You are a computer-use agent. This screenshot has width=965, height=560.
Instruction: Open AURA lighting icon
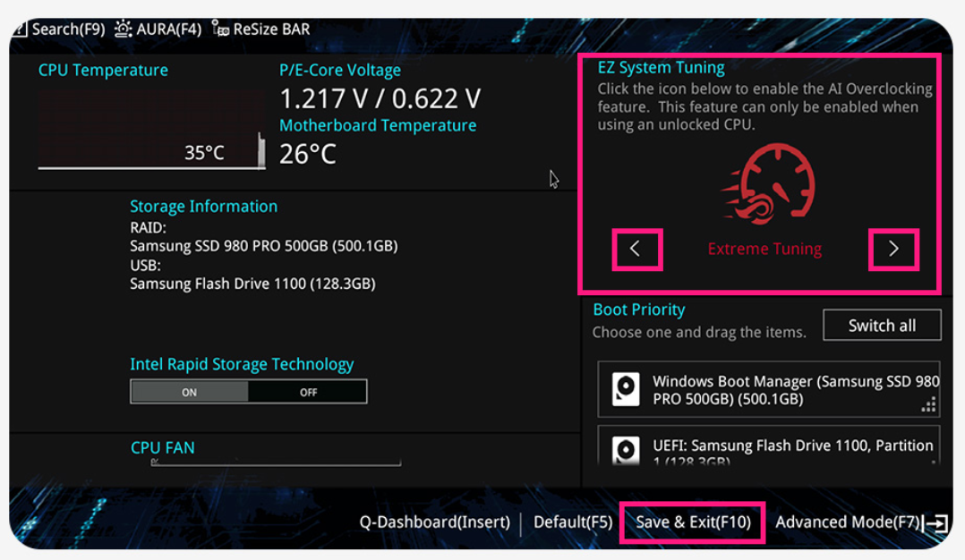coord(124,29)
